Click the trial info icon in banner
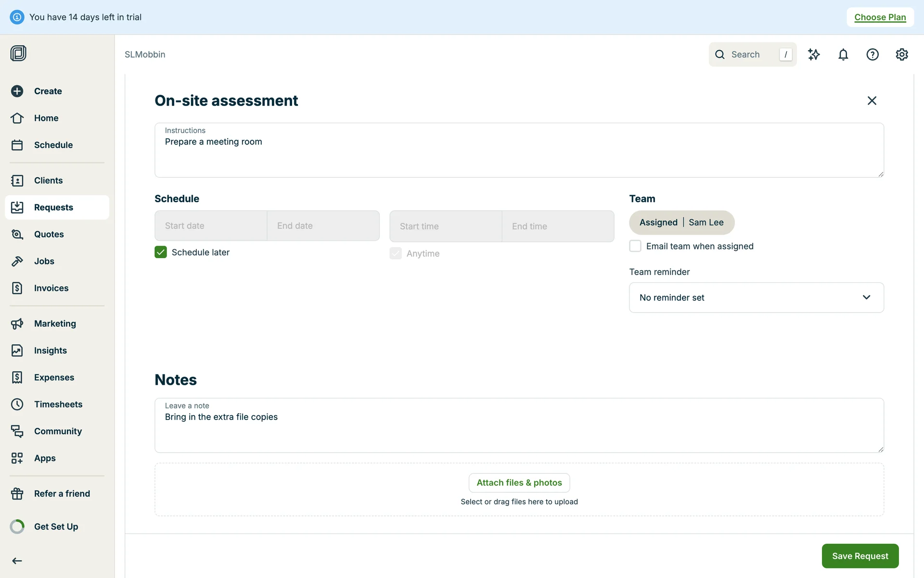The height and width of the screenshot is (578, 924). tap(17, 17)
